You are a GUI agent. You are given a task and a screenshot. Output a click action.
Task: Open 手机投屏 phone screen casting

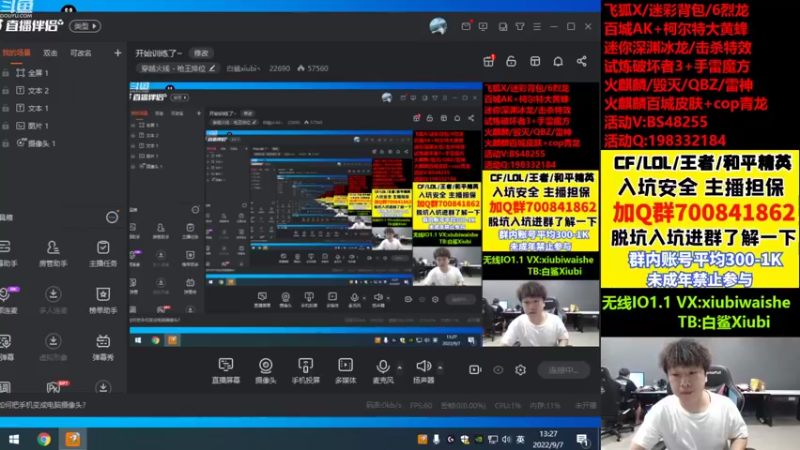(x=306, y=371)
